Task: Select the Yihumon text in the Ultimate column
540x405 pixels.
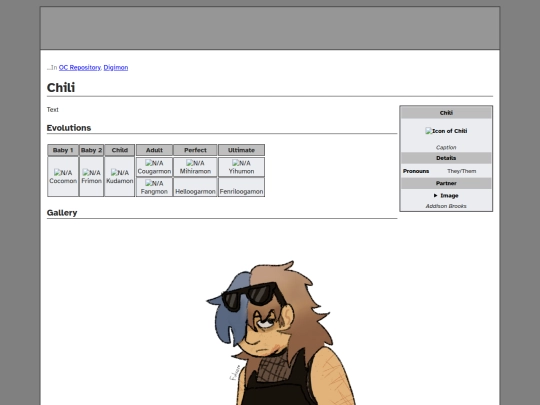Action: tap(241, 171)
